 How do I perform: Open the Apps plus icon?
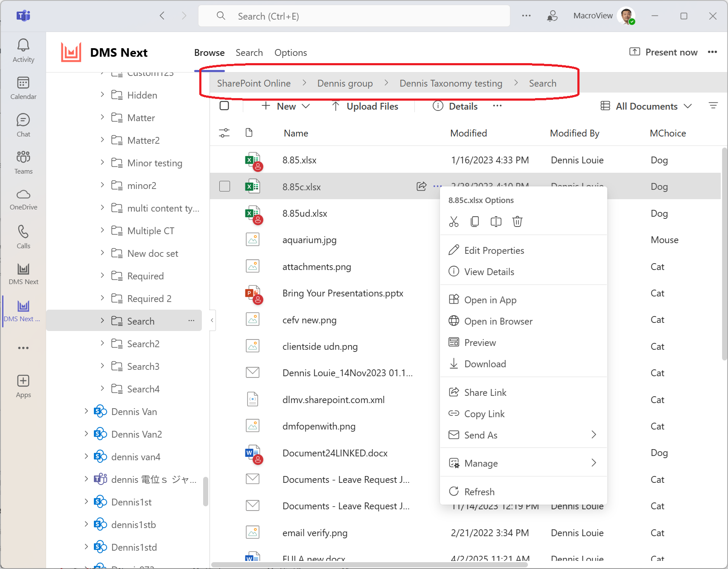[23, 386]
